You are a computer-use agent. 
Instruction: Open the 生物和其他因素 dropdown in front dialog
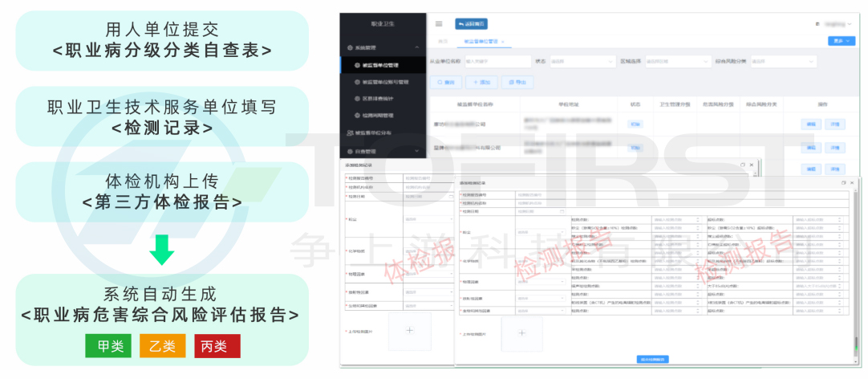pyautogui.click(x=541, y=312)
